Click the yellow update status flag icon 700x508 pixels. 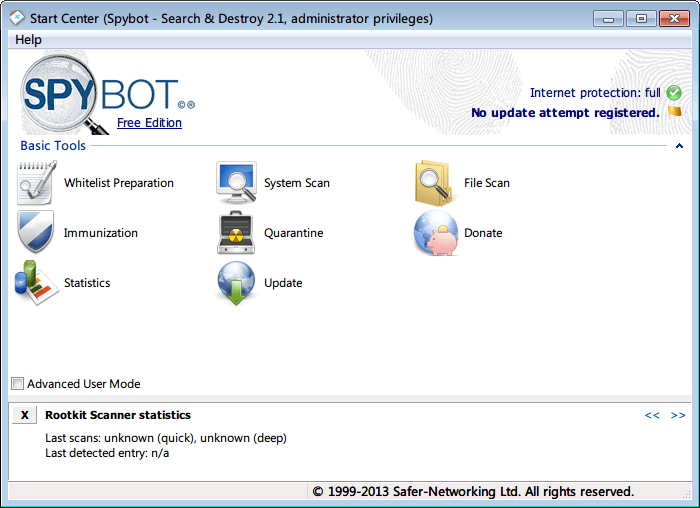click(x=675, y=111)
